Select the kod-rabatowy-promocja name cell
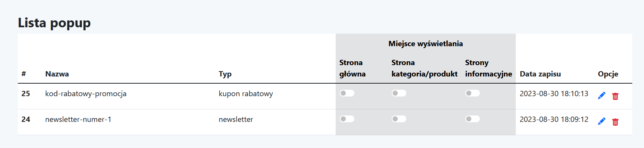The image size is (644, 148). 86,93
